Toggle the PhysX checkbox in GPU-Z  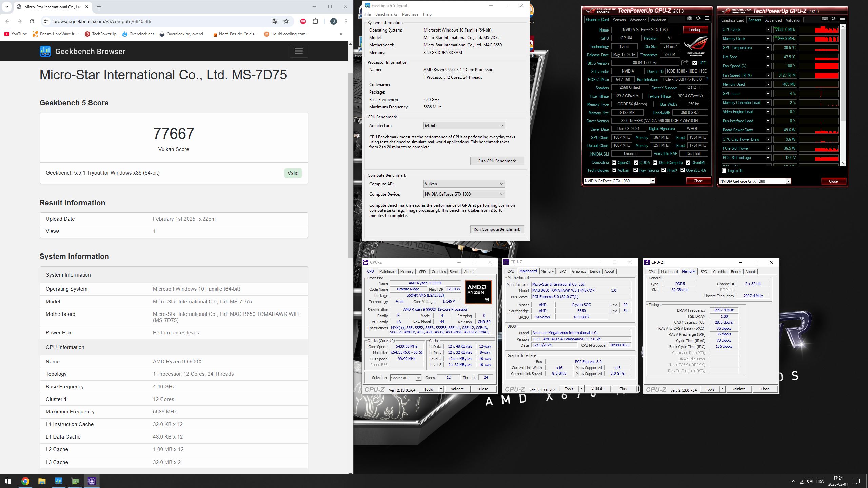(x=664, y=170)
